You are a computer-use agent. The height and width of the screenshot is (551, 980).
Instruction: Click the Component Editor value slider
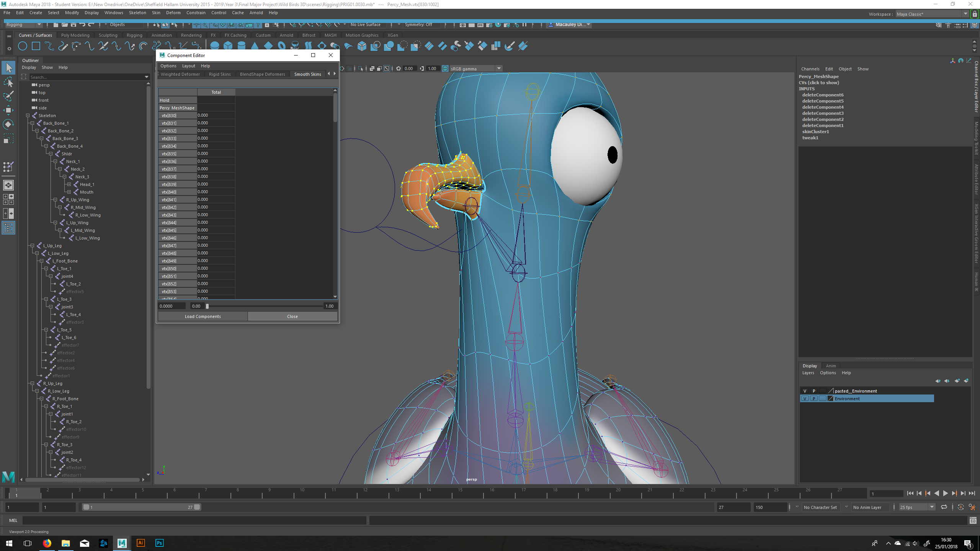(264, 306)
